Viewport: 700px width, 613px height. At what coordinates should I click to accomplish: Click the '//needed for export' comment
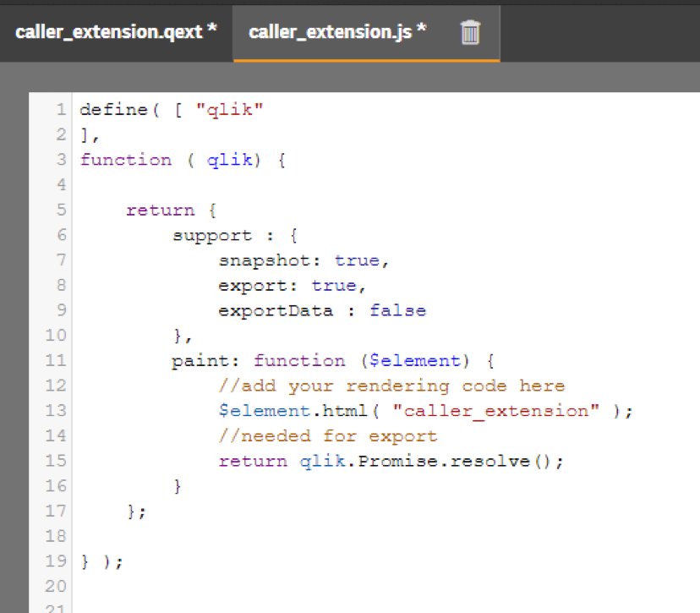[x=328, y=435]
